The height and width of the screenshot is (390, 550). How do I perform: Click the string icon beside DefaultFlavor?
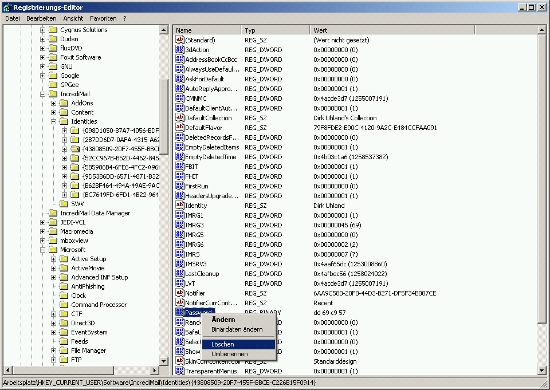click(x=180, y=128)
